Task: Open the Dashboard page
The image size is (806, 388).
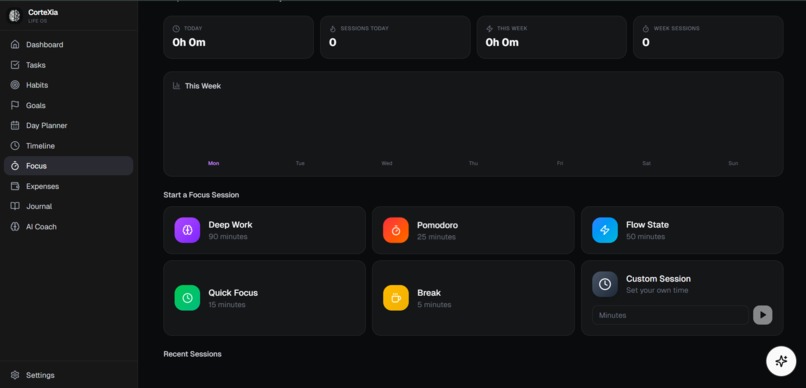Action: pos(68,45)
